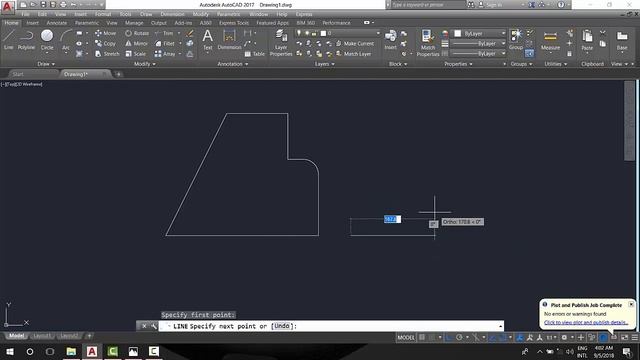Toggle layer on/off lightbulb icon
This screenshot has height=360, width=640.
(x=299, y=33)
